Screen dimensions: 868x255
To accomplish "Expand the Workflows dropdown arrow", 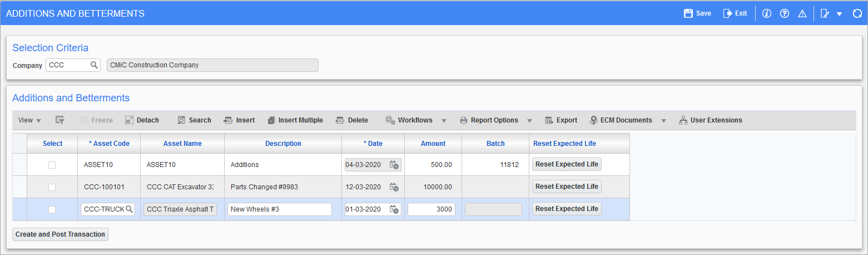I will pos(444,120).
